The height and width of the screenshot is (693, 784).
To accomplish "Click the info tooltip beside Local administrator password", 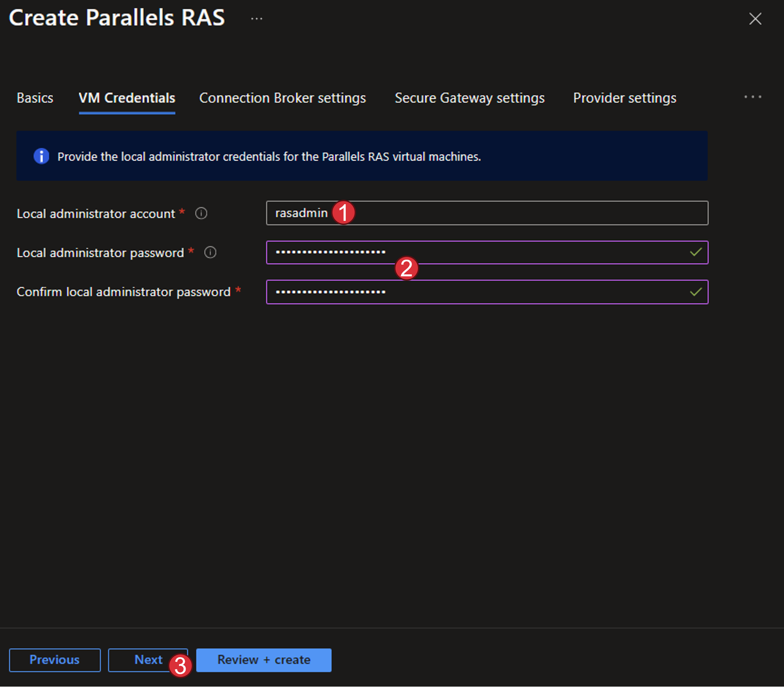I will [x=210, y=252].
